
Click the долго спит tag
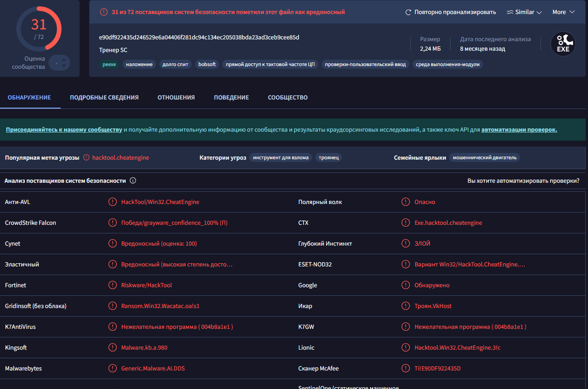point(175,64)
